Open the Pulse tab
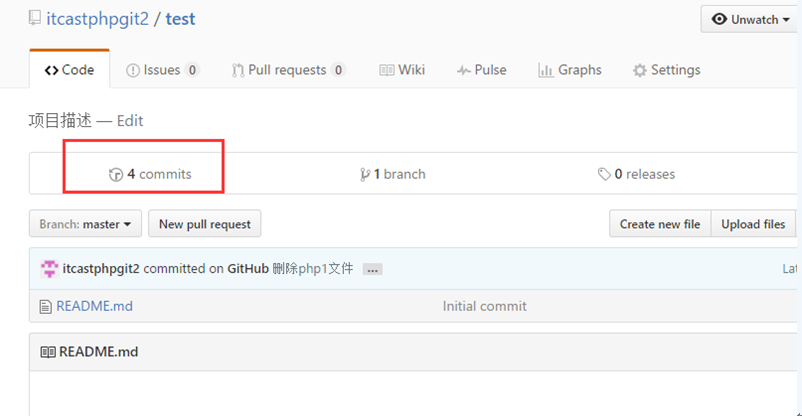This screenshot has height=416, width=802. click(x=481, y=70)
